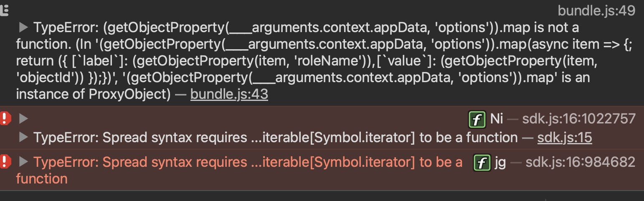Expand the empty error entry on Ni row

pos(24,119)
